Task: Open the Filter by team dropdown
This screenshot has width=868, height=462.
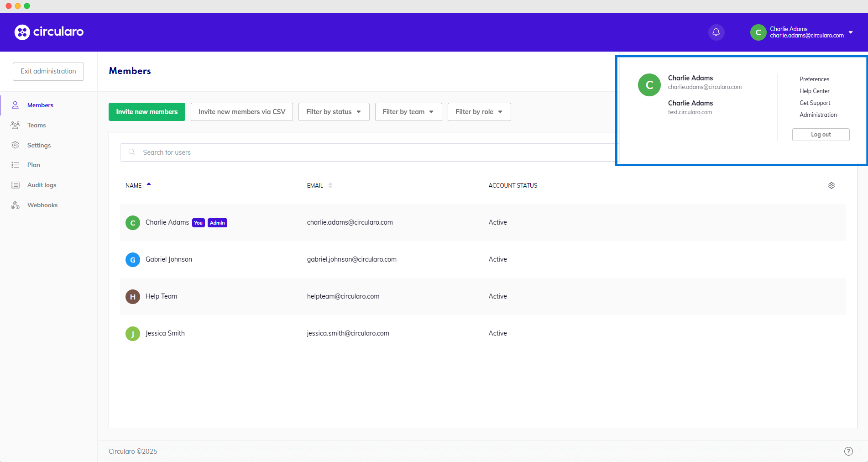Action: tap(408, 112)
